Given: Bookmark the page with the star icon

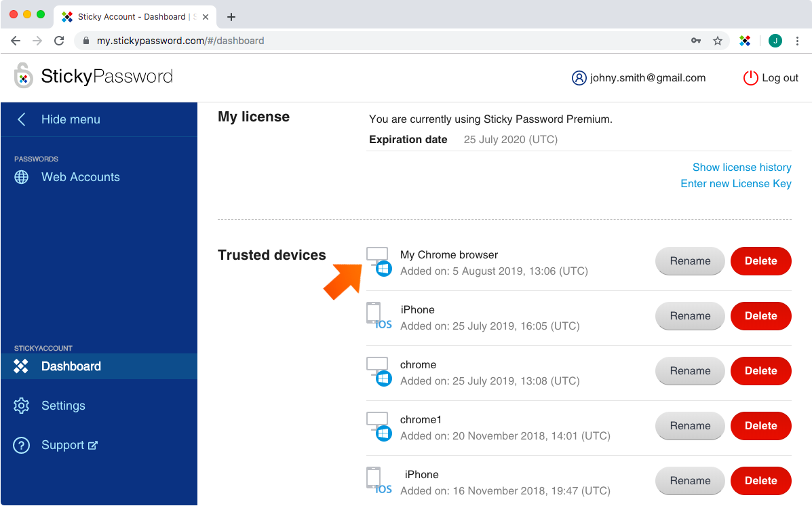Looking at the screenshot, I should [x=718, y=41].
